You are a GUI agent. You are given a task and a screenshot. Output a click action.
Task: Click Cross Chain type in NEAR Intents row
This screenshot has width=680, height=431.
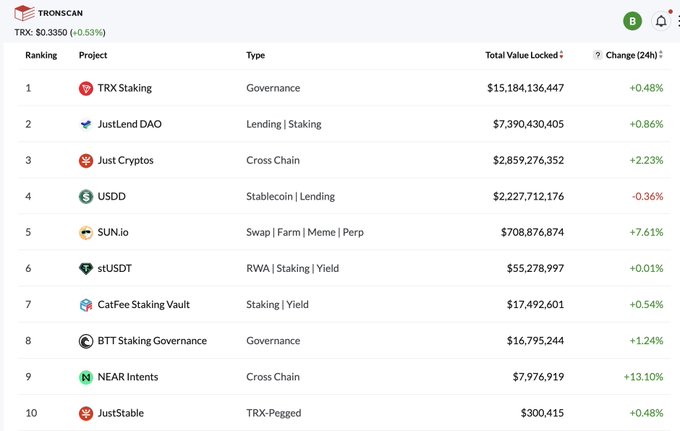[x=273, y=377]
